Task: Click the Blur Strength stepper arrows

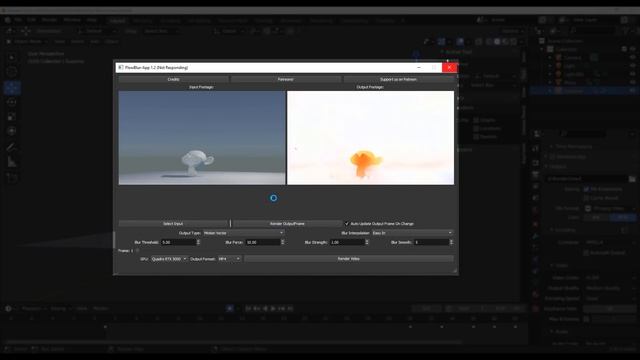Action: click(x=367, y=242)
